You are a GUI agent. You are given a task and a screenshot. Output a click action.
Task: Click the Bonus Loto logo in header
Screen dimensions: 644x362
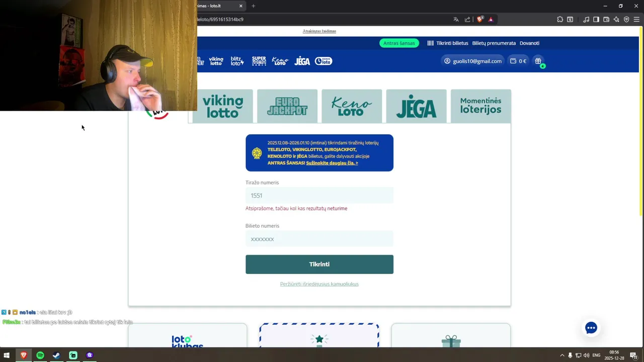click(x=324, y=61)
